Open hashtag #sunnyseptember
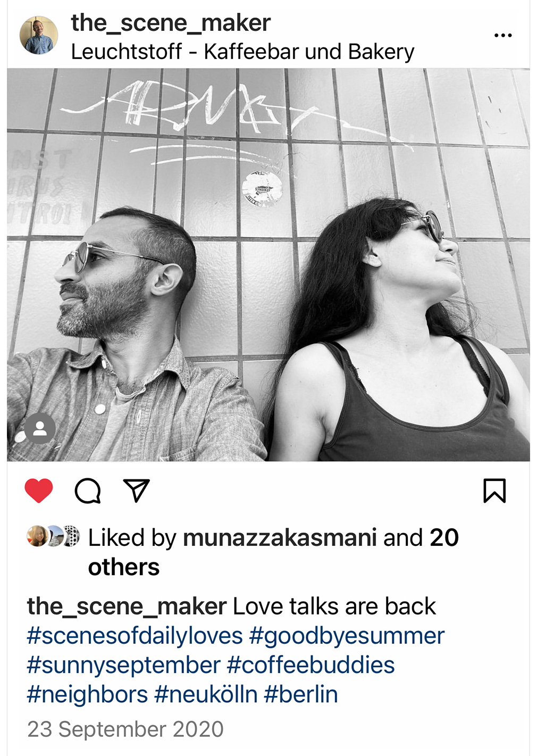Image resolution: width=537 pixels, height=756 pixels. (x=124, y=665)
